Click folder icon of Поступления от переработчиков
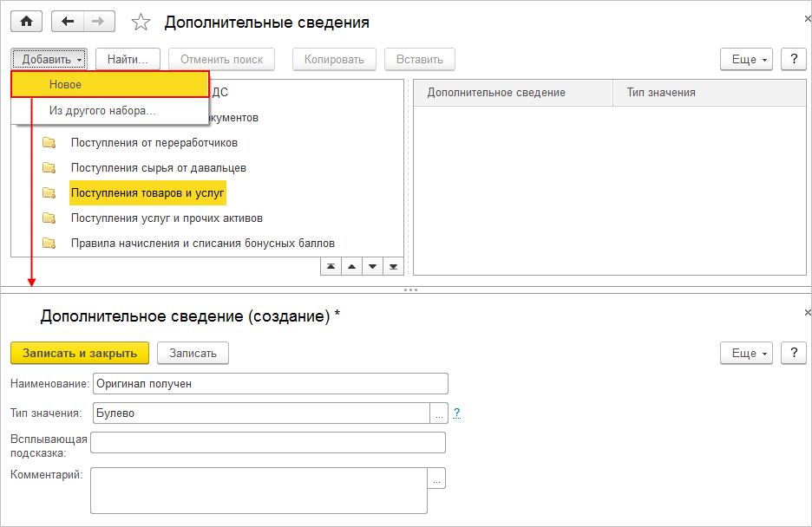 tap(49, 143)
